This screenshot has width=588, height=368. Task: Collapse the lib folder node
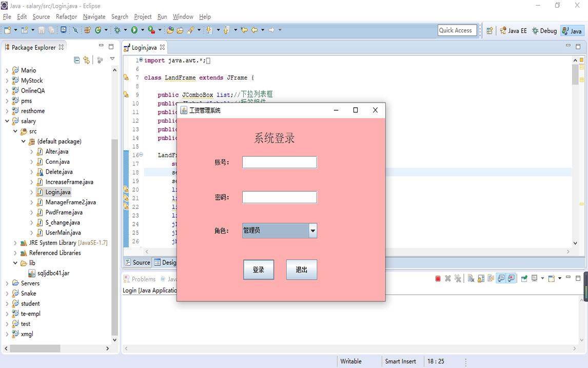click(15, 263)
